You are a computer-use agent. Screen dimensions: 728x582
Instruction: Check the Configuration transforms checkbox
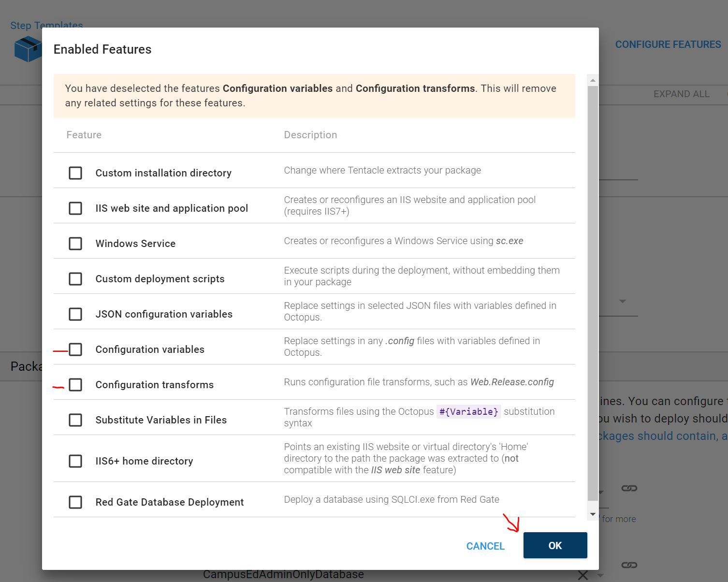coord(75,385)
